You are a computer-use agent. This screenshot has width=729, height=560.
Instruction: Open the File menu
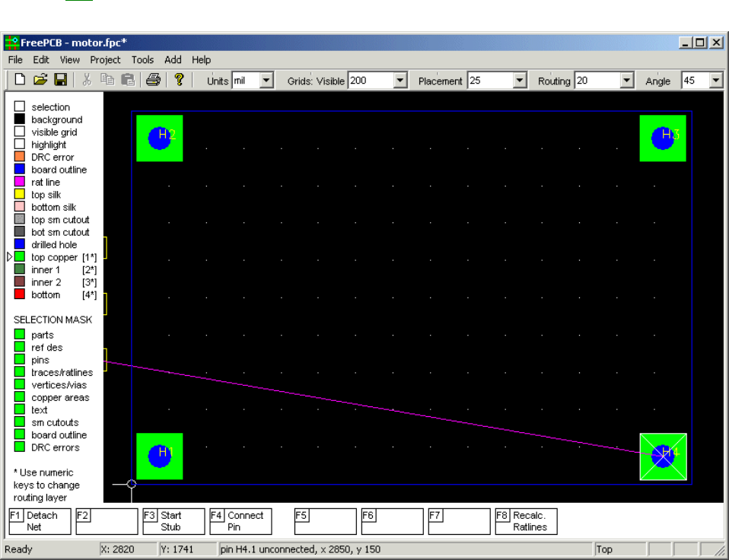(15, 60)
